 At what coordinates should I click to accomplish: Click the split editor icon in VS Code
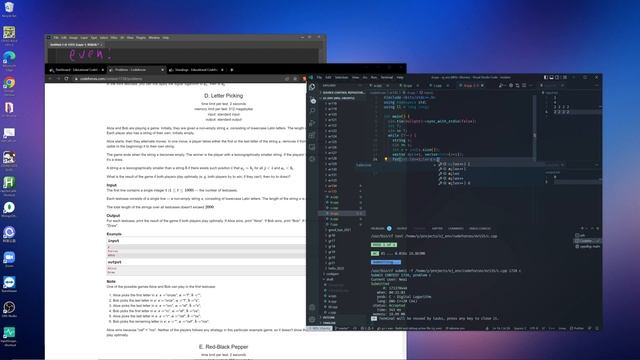point(524,85)
